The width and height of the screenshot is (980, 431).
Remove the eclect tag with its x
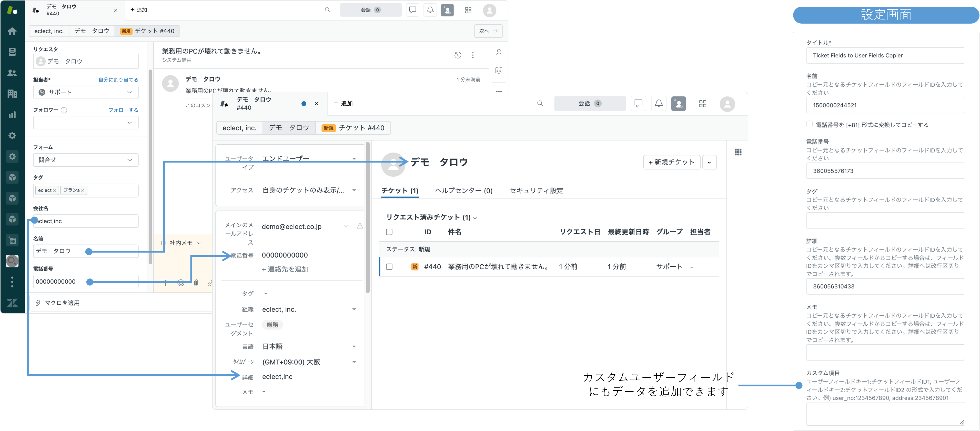(54, 191)
